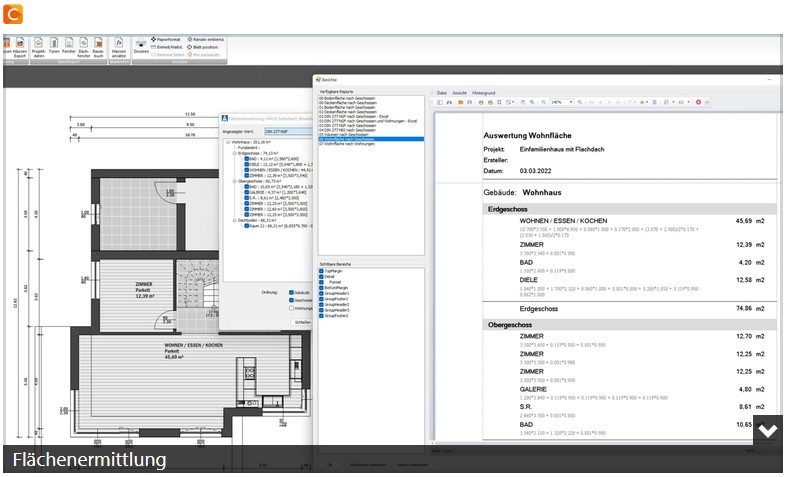786x477 pixels.
Task: Open the toolbar overflow arrow after stop icon
Action: point(707,102)
